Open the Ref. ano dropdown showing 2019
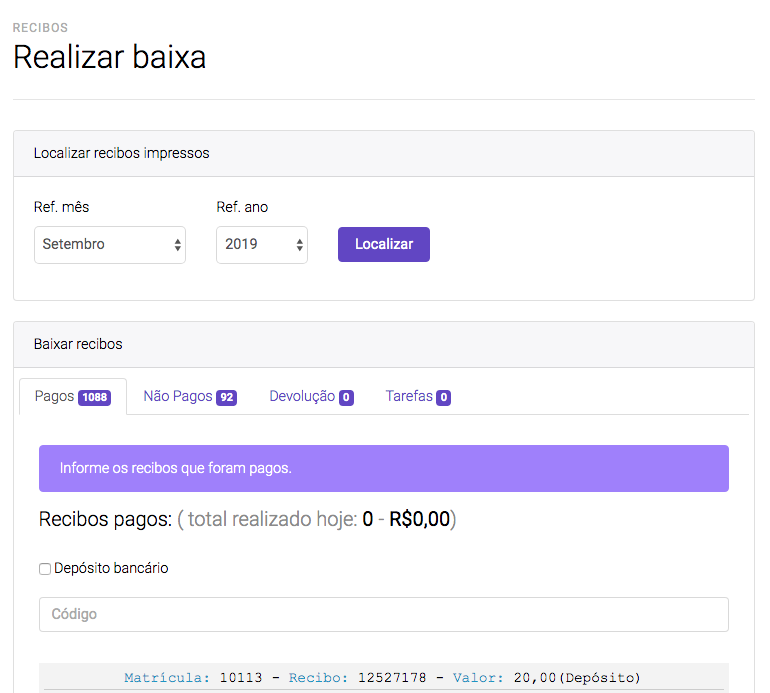The image size is (770, 693). tap(261, 245)
